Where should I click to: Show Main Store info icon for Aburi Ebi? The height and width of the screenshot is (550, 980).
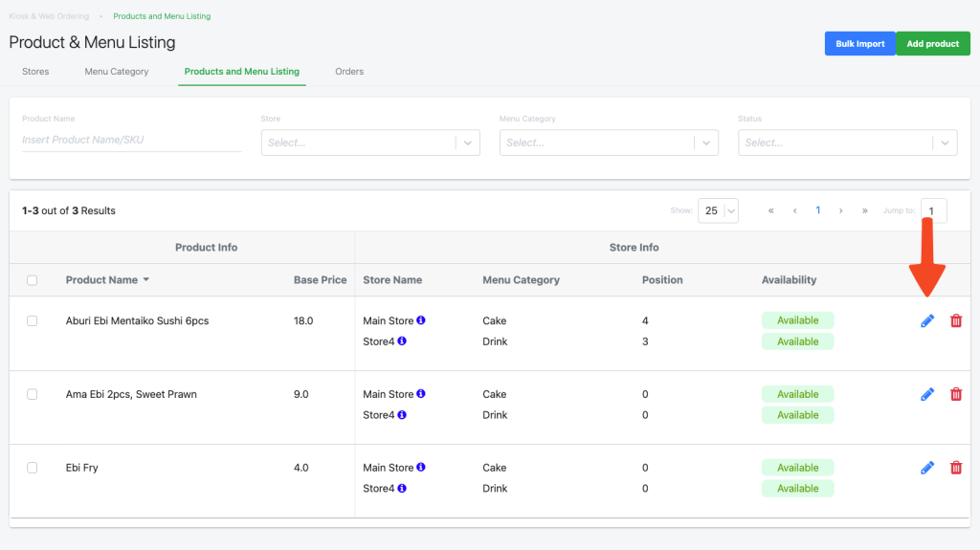(x=421, y=320)
